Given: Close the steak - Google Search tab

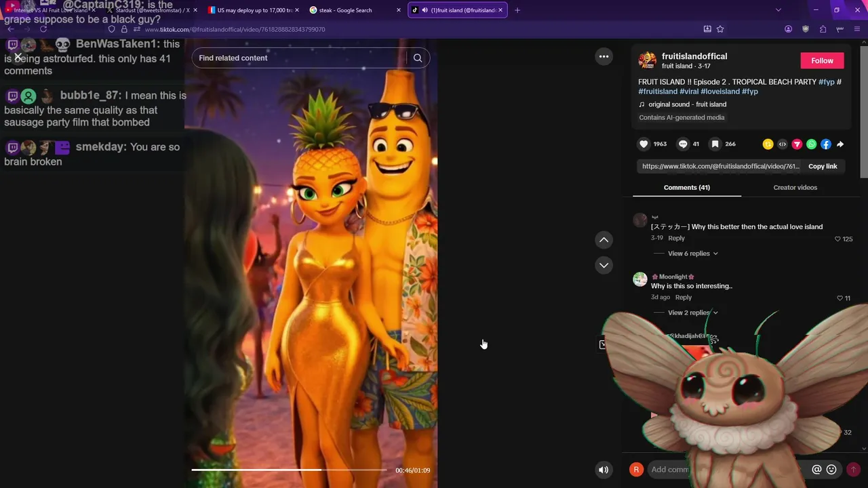Looking at the screenshot, I should point(397,10).
